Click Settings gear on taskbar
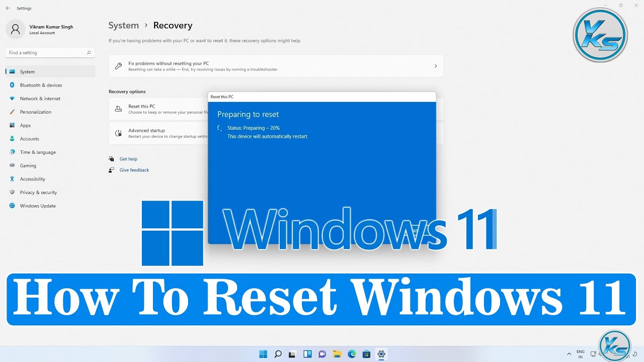The height and width of the screenshot is (362, 644). tap(381, 354)
